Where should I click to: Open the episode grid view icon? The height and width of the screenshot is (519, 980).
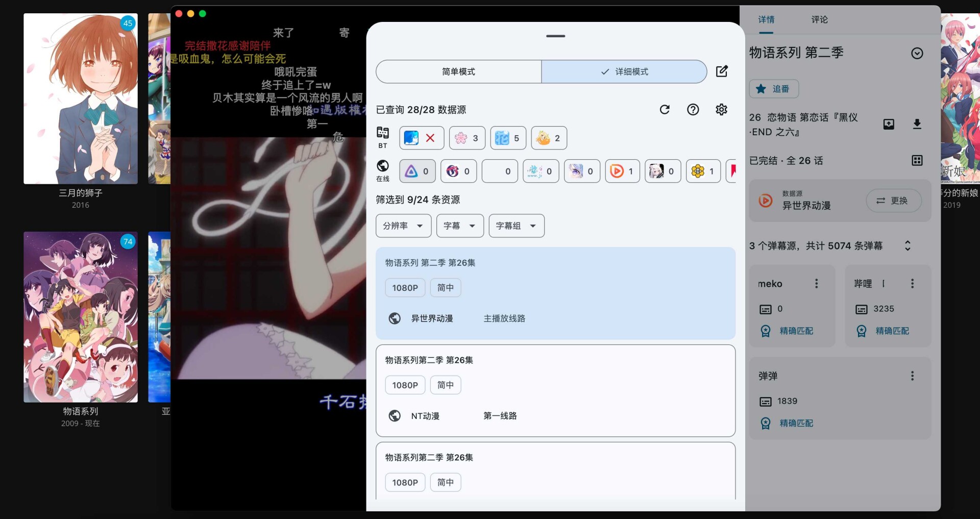(917, 161)
